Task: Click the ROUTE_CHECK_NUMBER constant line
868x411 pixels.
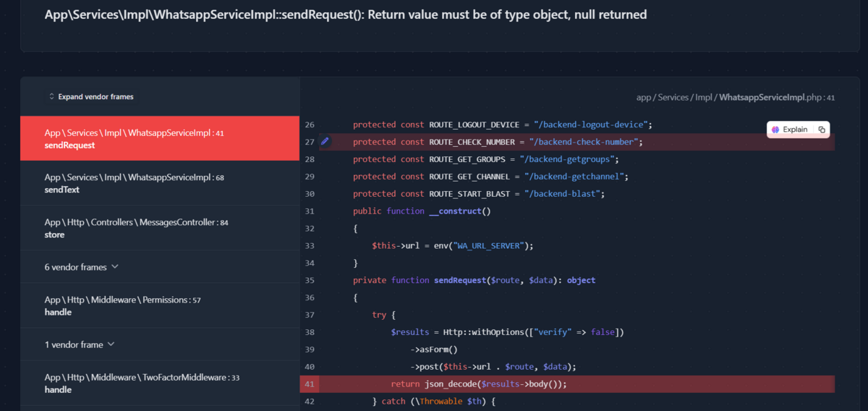Action: [x=498, y=142]
